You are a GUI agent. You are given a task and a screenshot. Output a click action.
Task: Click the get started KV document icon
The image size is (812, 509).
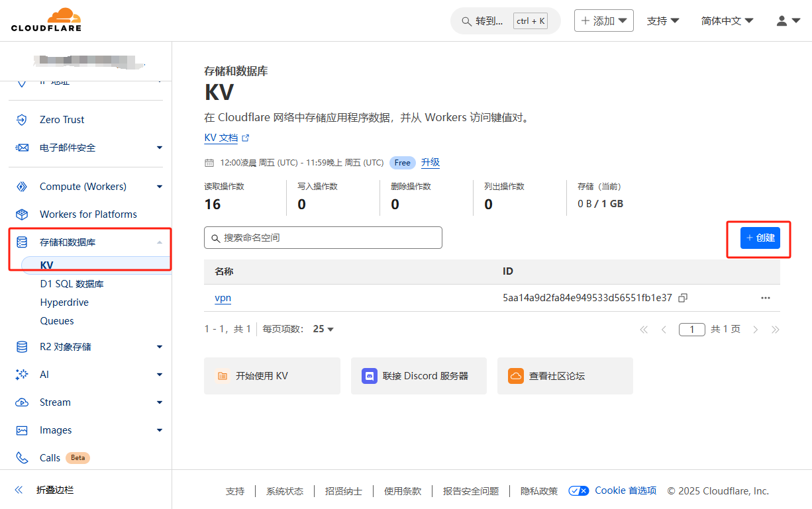coord(223,376)
